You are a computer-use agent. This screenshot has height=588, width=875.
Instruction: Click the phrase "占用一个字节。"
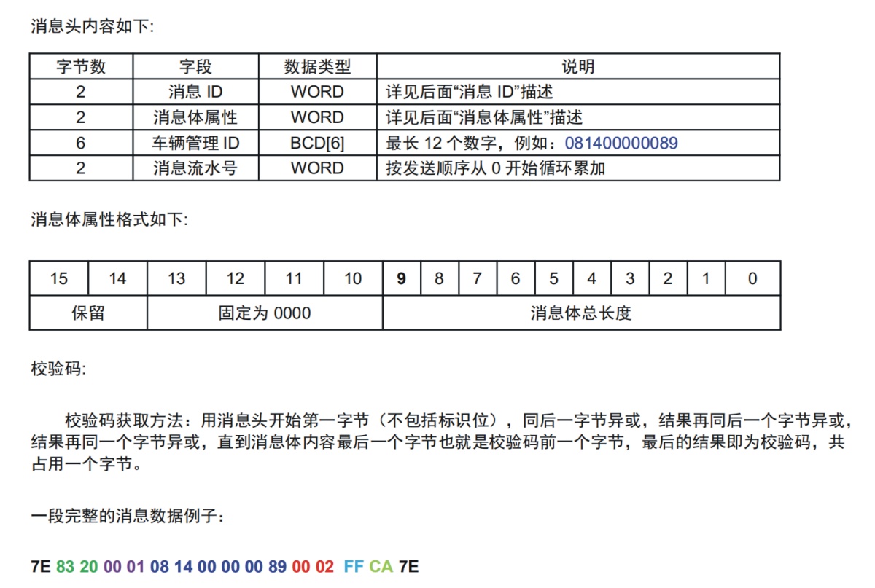(85, 464)
